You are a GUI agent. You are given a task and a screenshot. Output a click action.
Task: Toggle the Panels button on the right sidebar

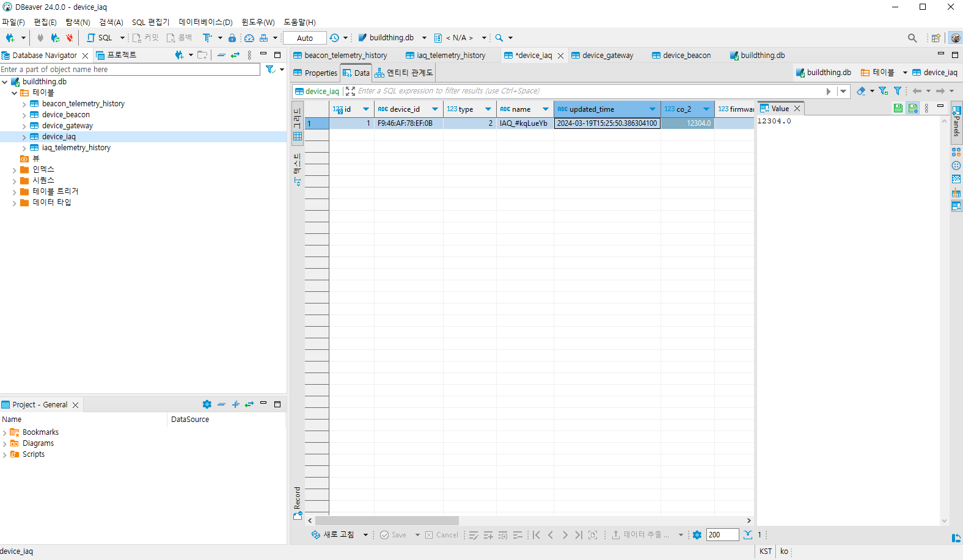pyautogui.click(x=956, y=119)
